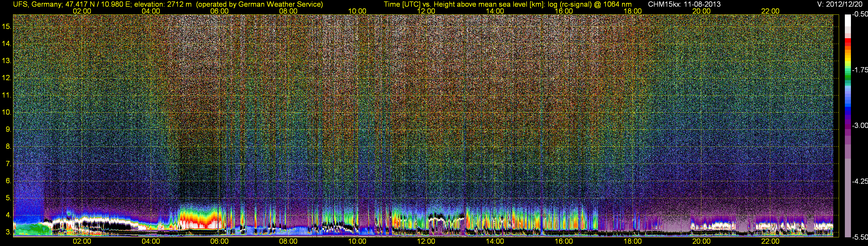Click the "12." km height axis label
The width and height of the screenshot is (868, 246).
tap(6, 78)
